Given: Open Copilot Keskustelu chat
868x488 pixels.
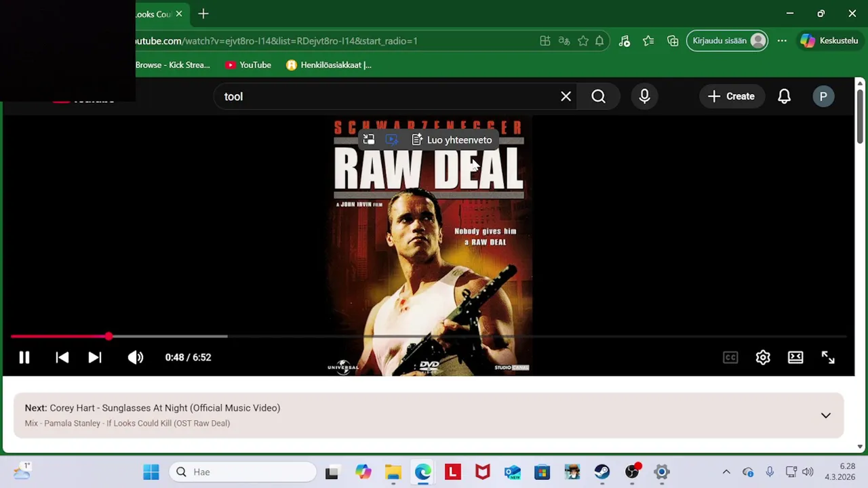Looking at the screenshot, I should click(829, 41).
